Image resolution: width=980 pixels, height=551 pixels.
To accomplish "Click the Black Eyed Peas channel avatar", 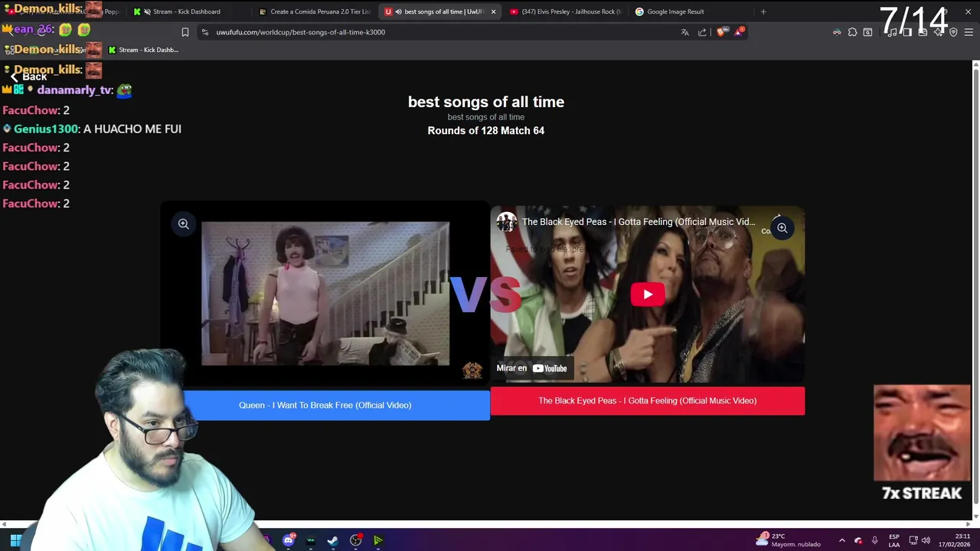I will tap(506, 222).
